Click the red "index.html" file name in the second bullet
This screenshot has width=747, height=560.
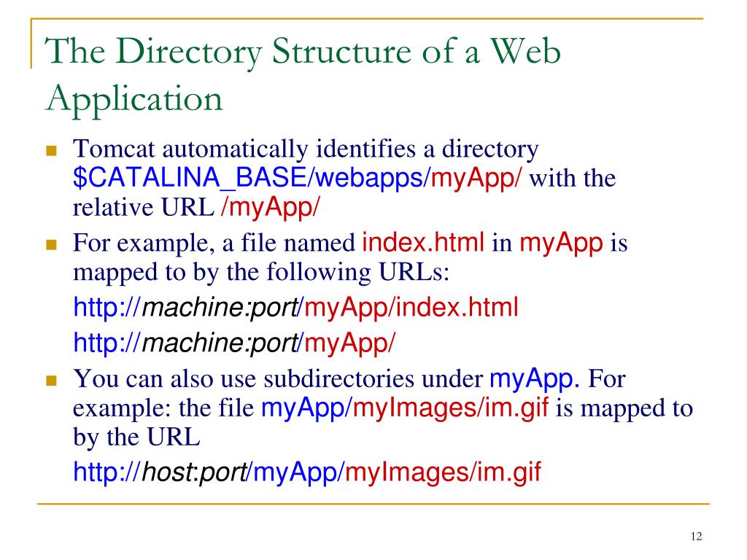(423, 242)
